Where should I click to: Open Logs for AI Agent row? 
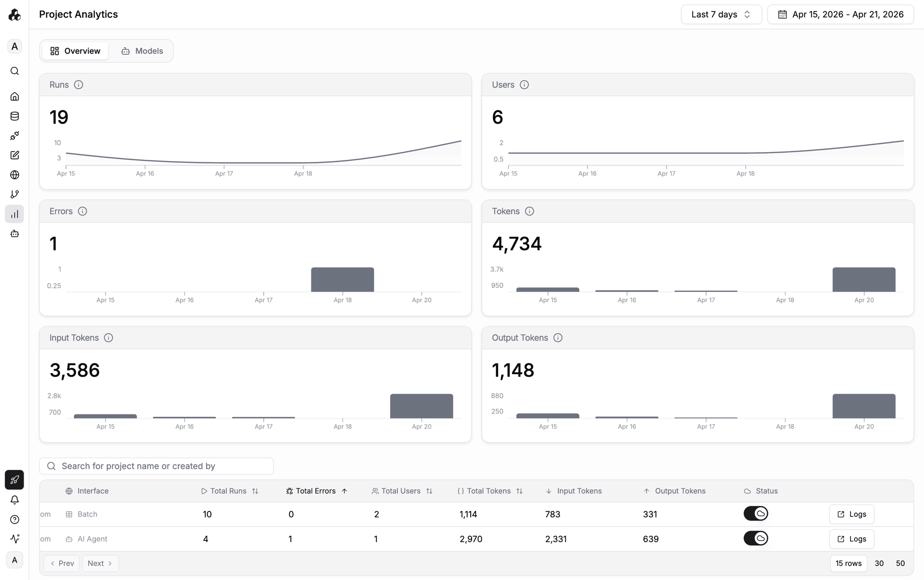[851, 539]
